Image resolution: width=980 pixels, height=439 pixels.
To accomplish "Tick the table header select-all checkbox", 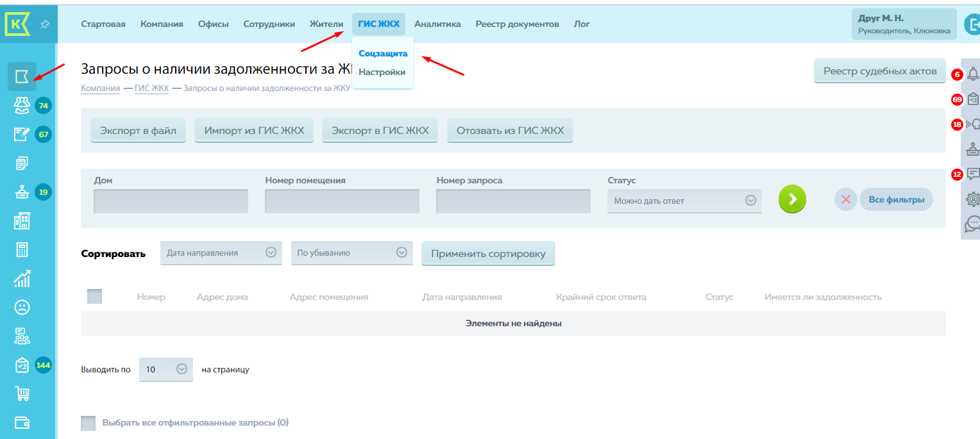I will pyautogui.click(x=94, y=296).
